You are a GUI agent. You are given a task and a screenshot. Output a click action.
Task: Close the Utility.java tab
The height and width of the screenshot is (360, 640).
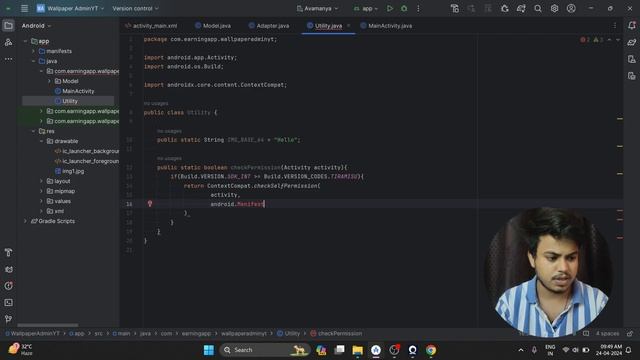pos(349,26)
